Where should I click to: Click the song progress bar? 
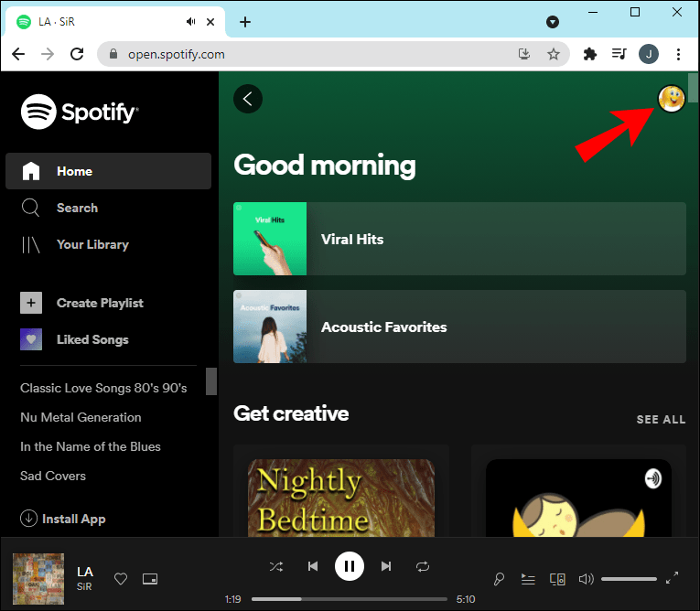[350, 599]
